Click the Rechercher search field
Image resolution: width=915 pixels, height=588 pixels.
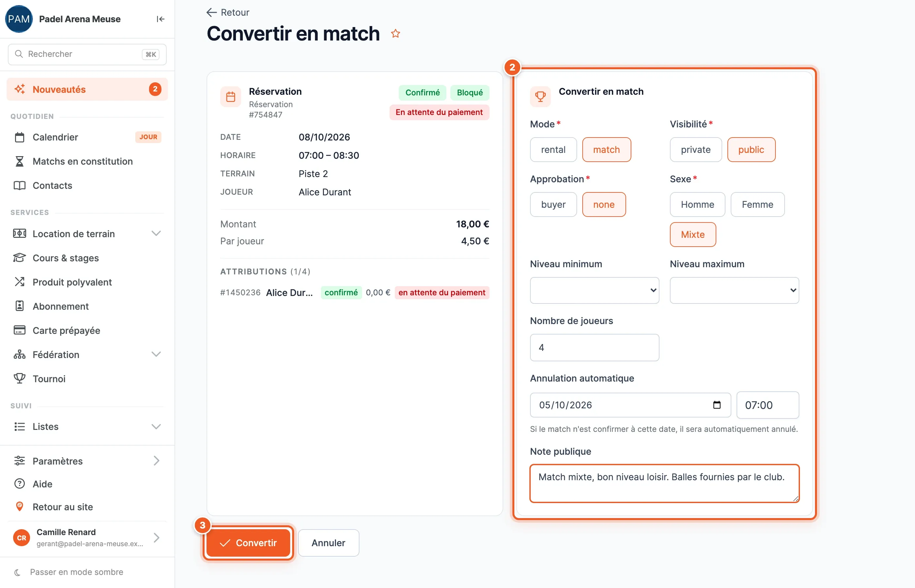click(x=87, y=54)
